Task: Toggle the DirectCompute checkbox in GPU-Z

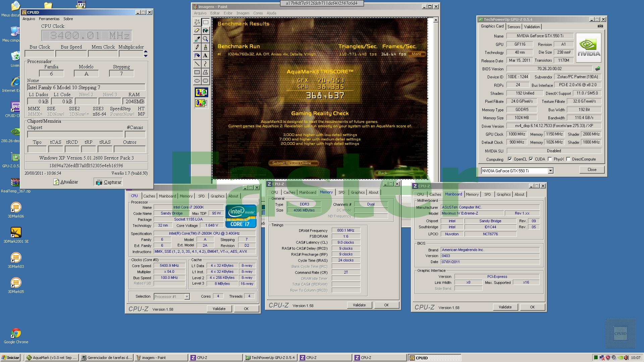Action: point(568,159)
